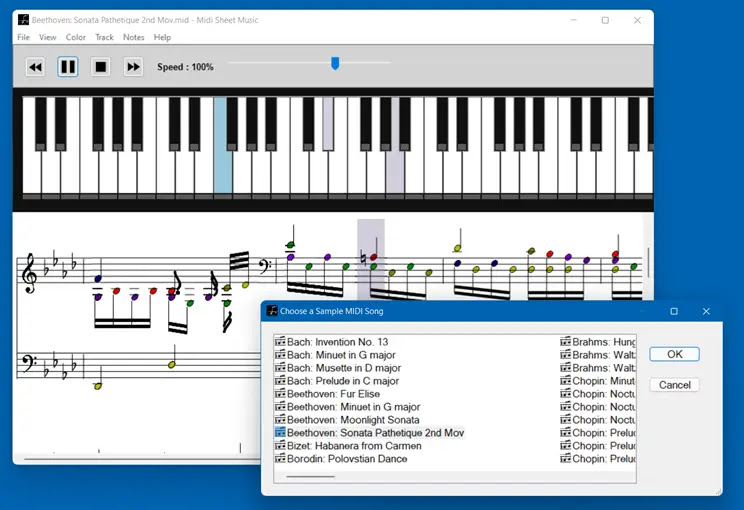Click the rewind playback button
The width and height of the screenshot is (744, 510).
pos(35,67)
